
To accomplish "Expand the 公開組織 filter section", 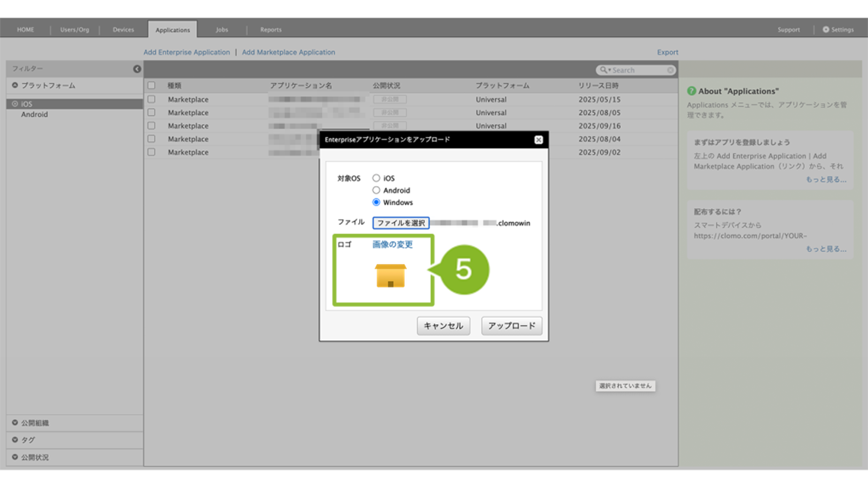I will tap(15, 423).
